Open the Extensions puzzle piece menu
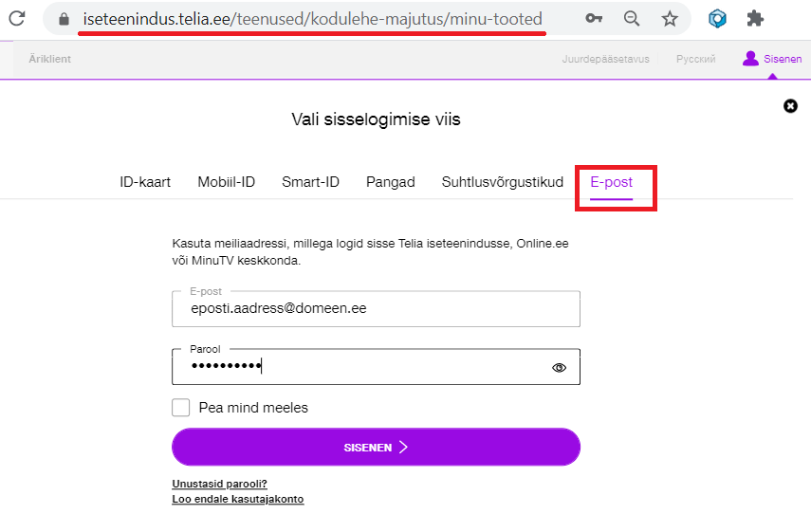Screen dimensions: 811x532 pyautogui.click(x=755, y=19)
